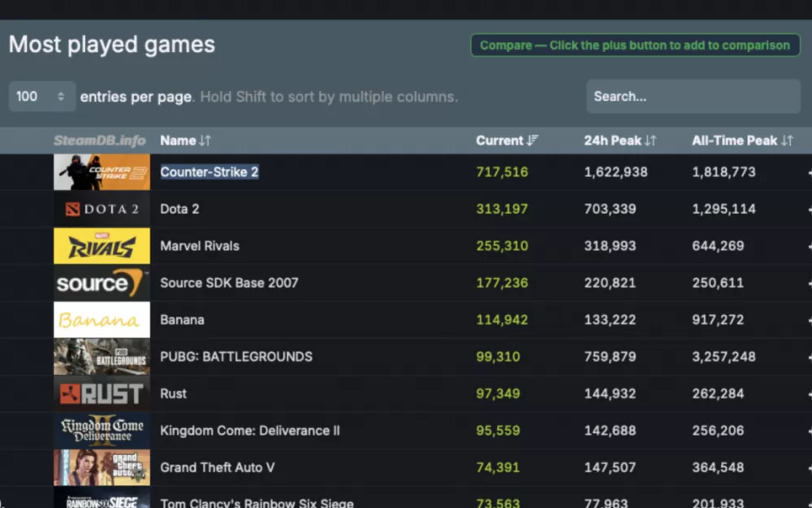Image resolution: width=812 pixels, height=508 pixels.
Task: Select Banana all-time peak 917,272
Action: click(719, 319)
